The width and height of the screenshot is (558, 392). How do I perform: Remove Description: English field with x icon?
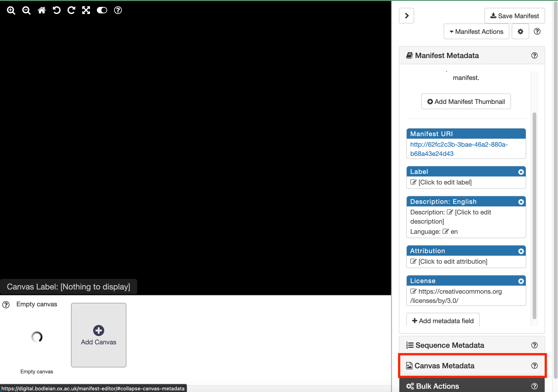click(521, 202)
